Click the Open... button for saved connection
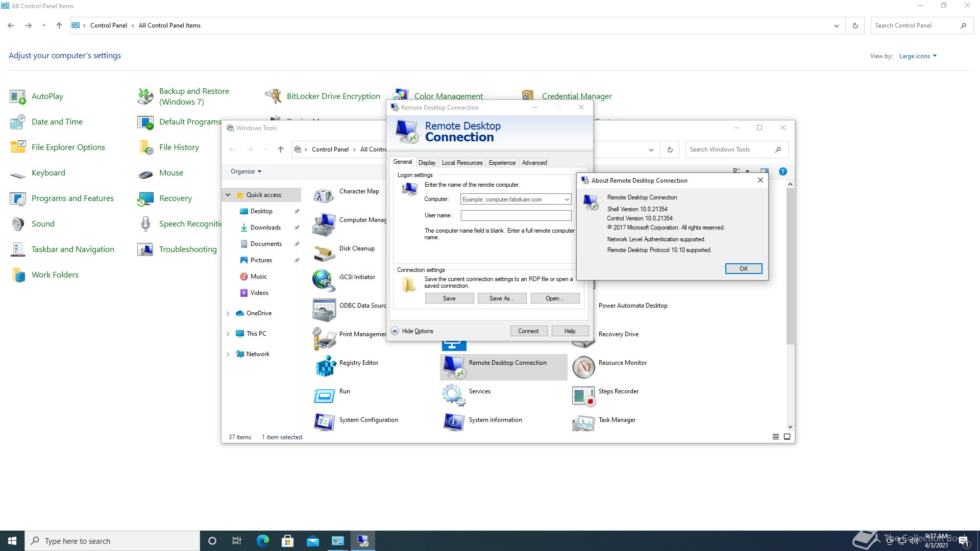The image size is (980, 551). pyautogui.click(x=555, y=298)
